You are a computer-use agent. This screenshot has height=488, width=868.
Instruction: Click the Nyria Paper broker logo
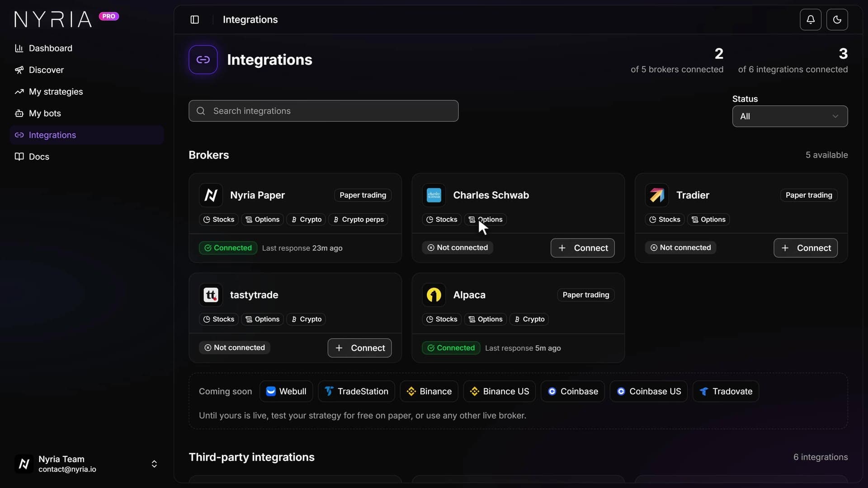[211, 195]
